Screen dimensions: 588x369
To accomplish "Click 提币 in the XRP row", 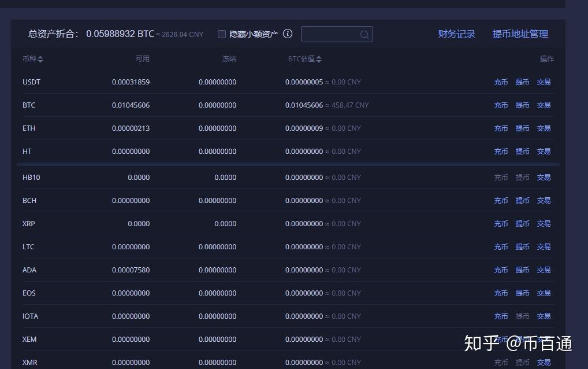I will (522, 224).
